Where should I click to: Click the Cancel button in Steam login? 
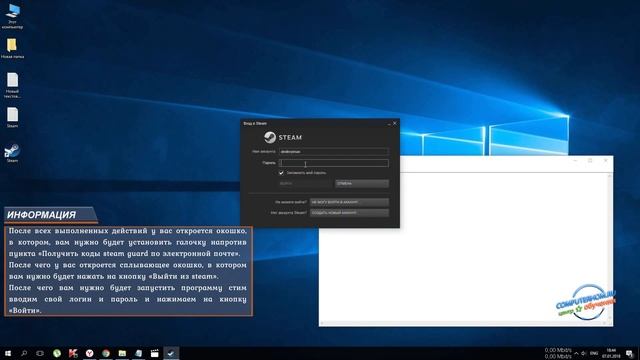(362, 184)
